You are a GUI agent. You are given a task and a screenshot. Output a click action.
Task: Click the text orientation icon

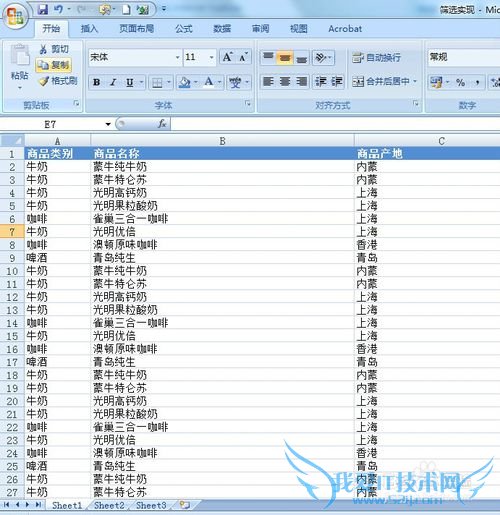(320, 58)
